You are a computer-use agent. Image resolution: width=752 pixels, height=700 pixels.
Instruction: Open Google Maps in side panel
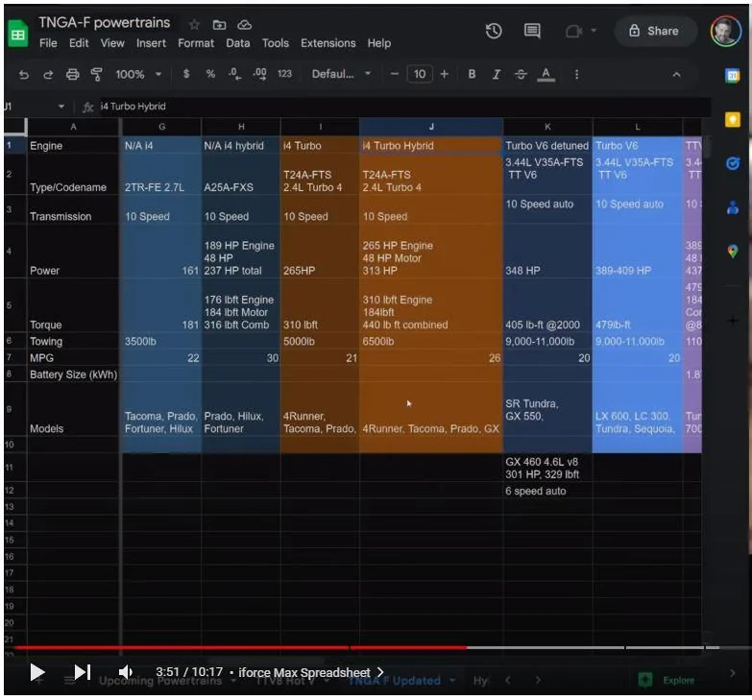coord(733,251)
